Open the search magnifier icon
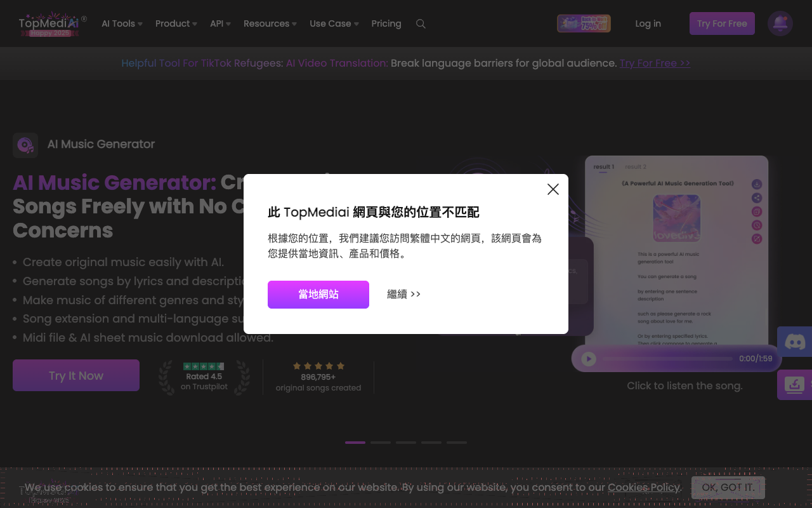 (x=421, y=23)
